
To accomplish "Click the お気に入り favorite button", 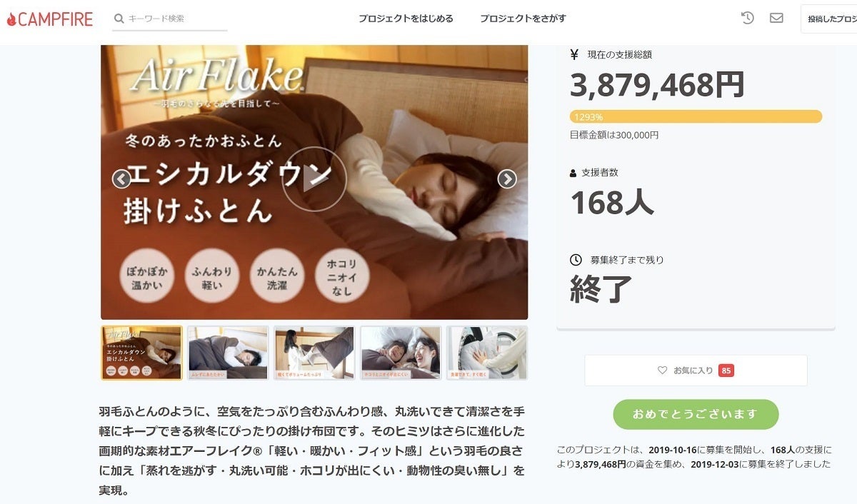I will (696, 371).
